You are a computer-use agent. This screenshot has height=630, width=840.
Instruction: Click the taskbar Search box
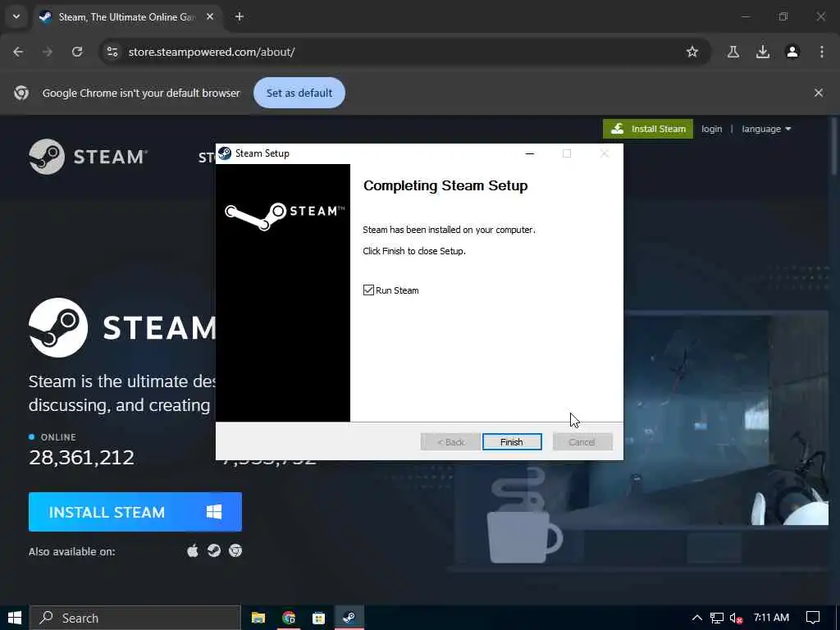(x=135, y=618)
